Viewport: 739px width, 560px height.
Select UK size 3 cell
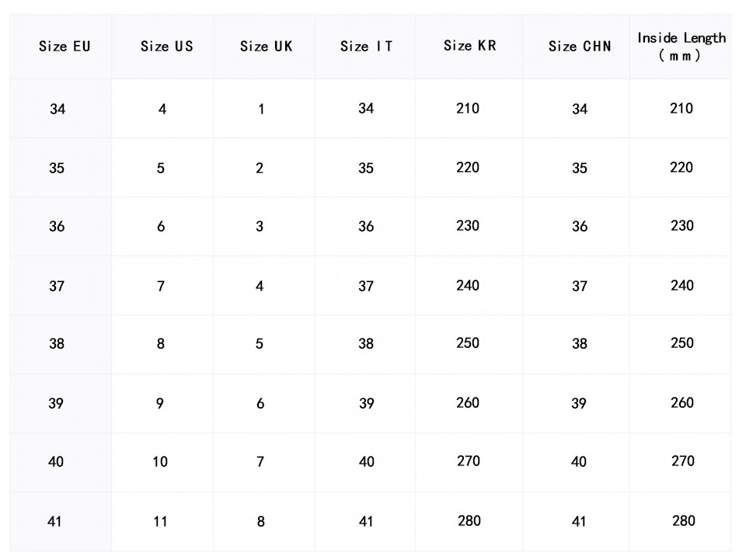pyautogui.click(x=260, y=227)
